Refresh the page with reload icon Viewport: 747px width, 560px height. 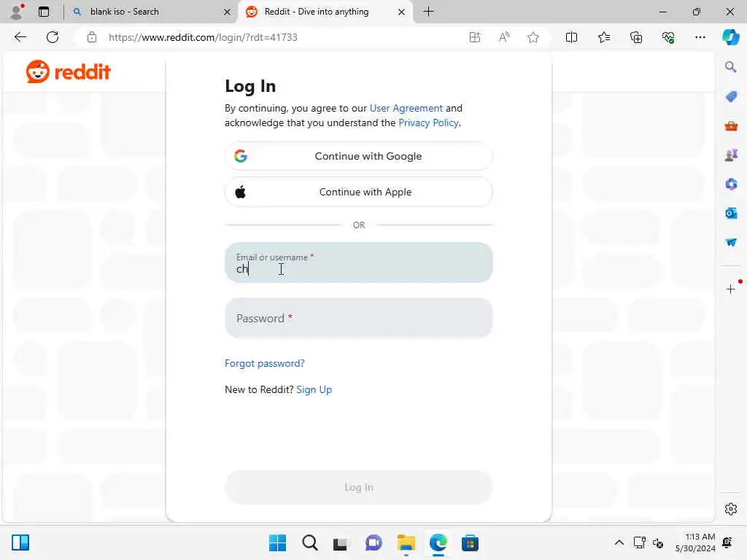tap(53, 37)
